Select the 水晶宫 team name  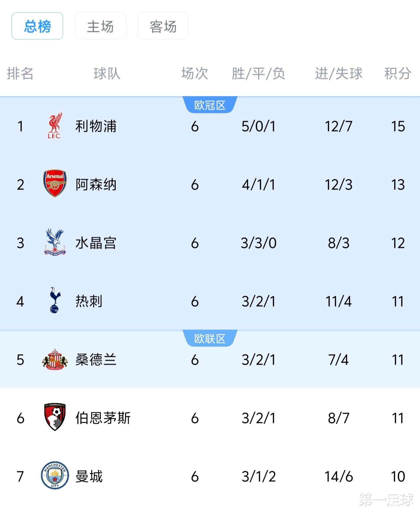pos(96,243)
